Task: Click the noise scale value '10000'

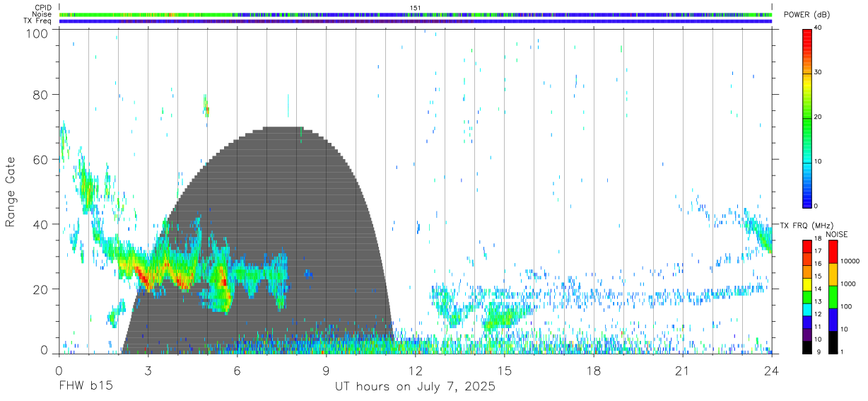Action: 850,261
